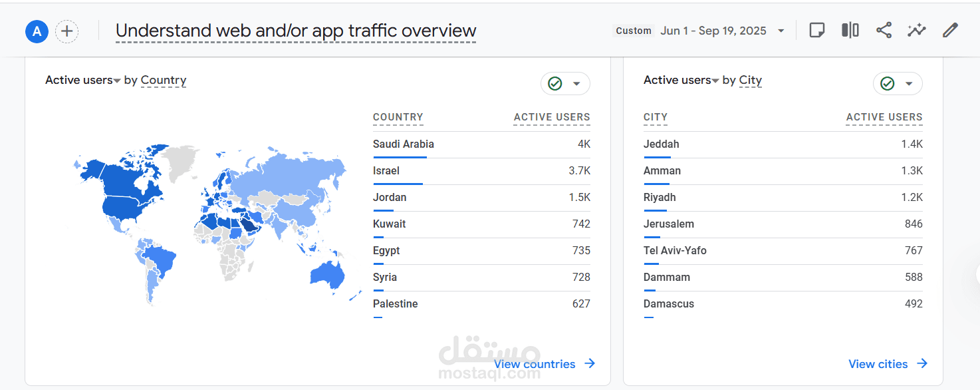
Task: Open the insights note icon
Action: [816, 31]
